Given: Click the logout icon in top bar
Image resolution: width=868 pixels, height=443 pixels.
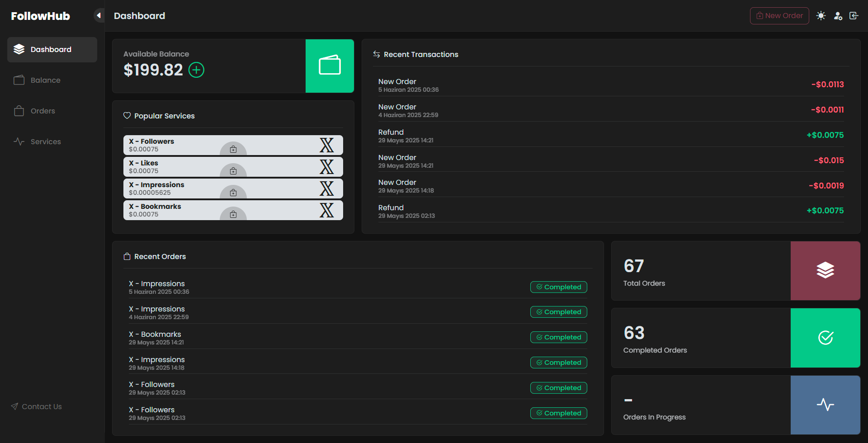Looking at the screenshot, I should (854, 15).
